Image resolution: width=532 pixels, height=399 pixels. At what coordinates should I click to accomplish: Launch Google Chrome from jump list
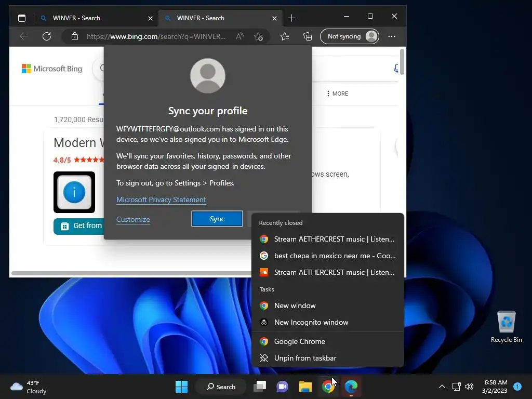click(x=328, y=342)
